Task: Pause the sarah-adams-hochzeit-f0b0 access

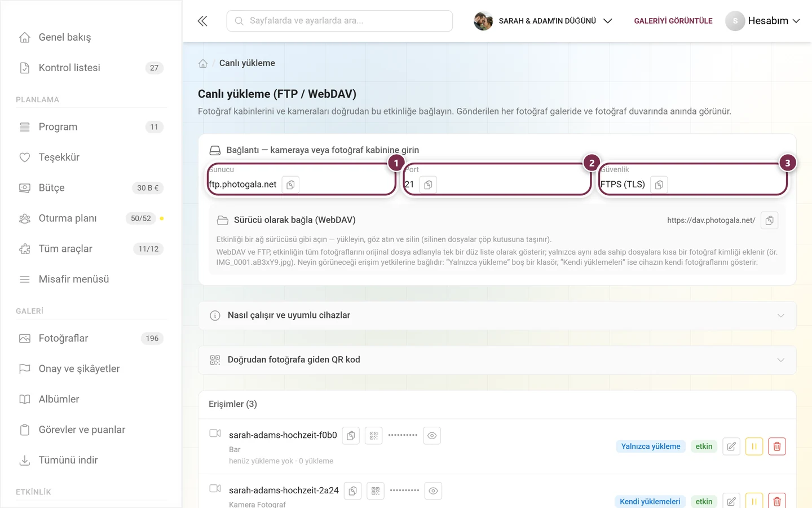Action: click(754, 446)
